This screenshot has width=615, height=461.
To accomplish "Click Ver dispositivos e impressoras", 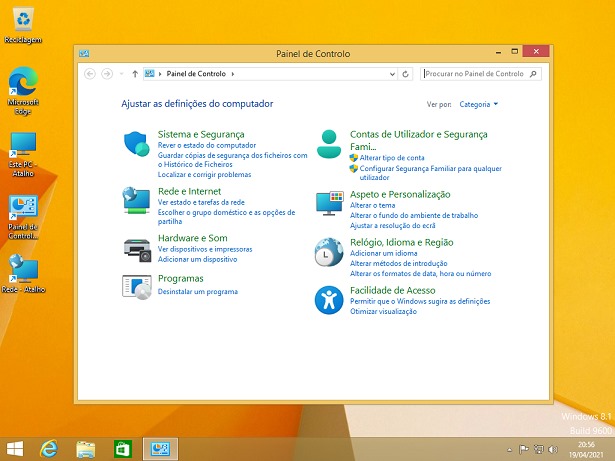I will pyautogui.click(x=205, y=249).
